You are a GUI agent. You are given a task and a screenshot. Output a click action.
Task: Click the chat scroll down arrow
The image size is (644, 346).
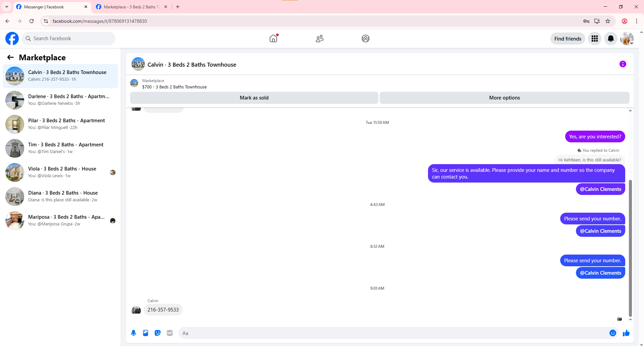[630, 320]
